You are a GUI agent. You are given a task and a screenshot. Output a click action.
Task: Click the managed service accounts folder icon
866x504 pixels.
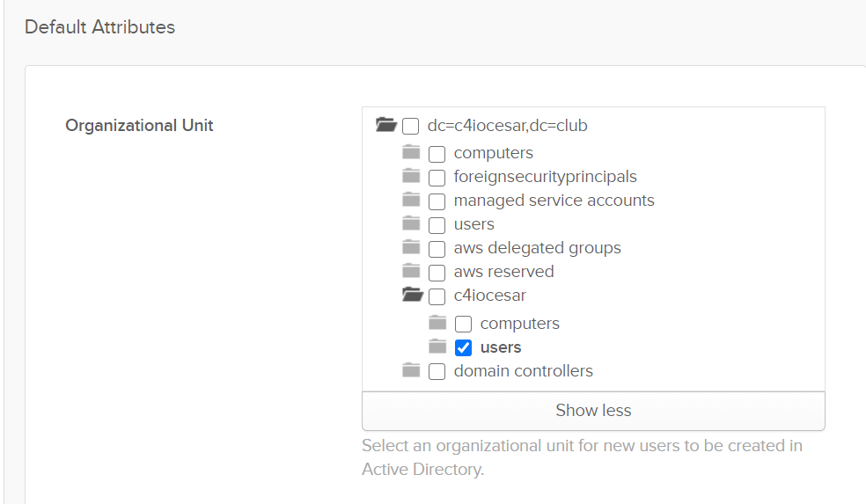411,200
